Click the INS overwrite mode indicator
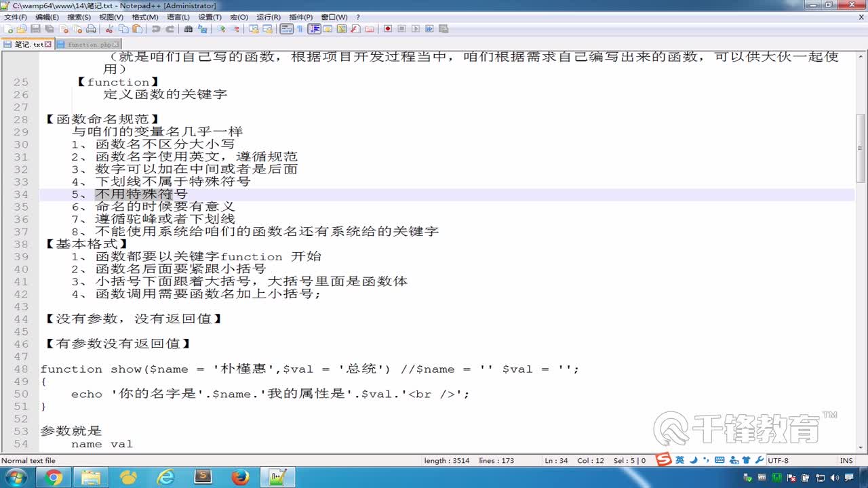The width and height of the screenshot is (868, 488). click(846, 460)
